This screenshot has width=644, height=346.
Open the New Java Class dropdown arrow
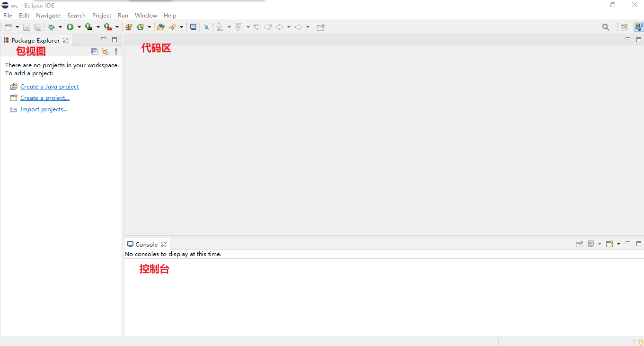pos(149,27)
